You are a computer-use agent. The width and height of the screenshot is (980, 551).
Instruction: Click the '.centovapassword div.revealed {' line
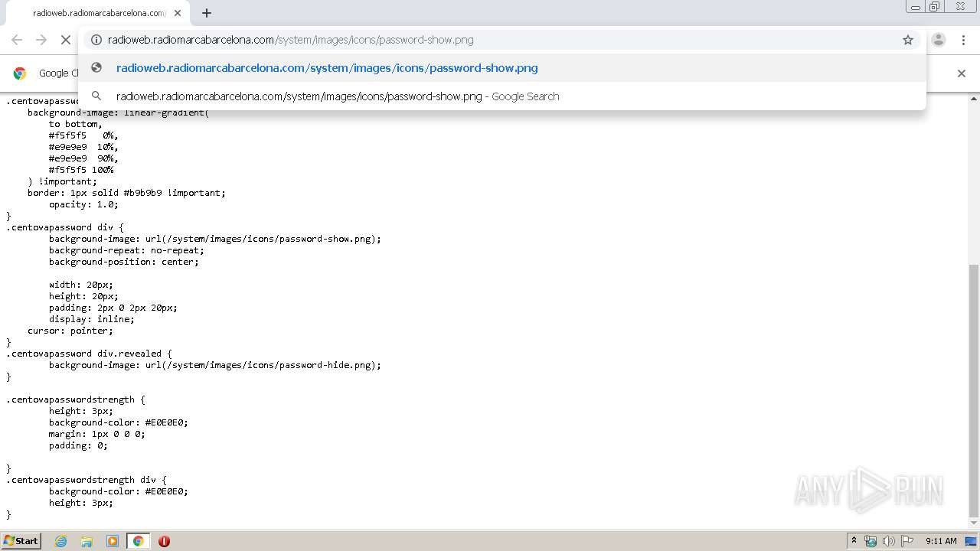[90, 354]
